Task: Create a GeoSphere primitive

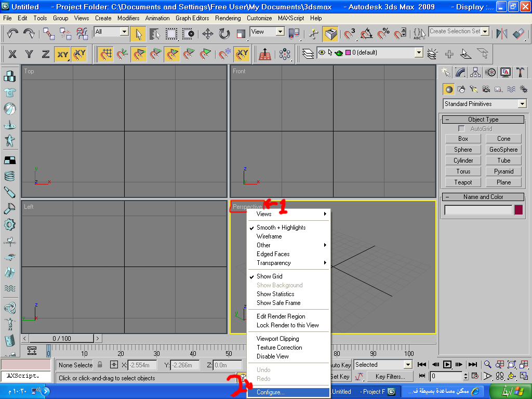Action: (x=503, y=150)
